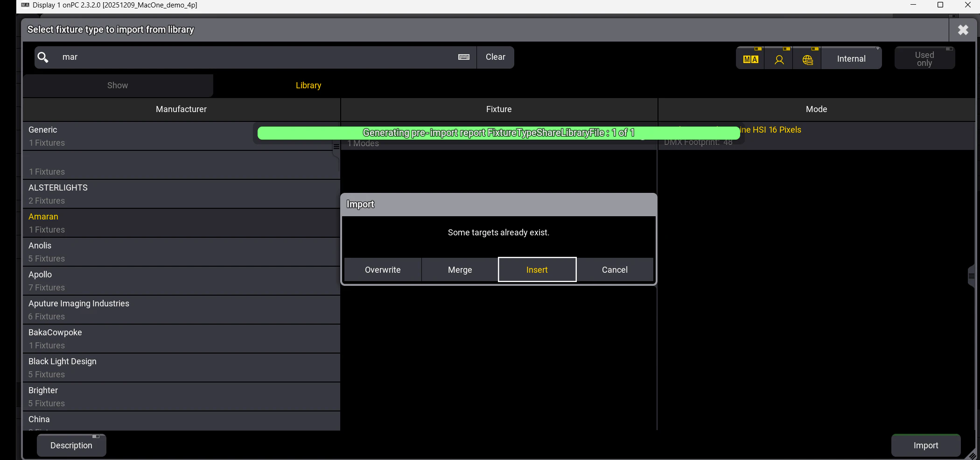
Task: Choose Overwrite in the Import dialog
Action: point(383,269)
